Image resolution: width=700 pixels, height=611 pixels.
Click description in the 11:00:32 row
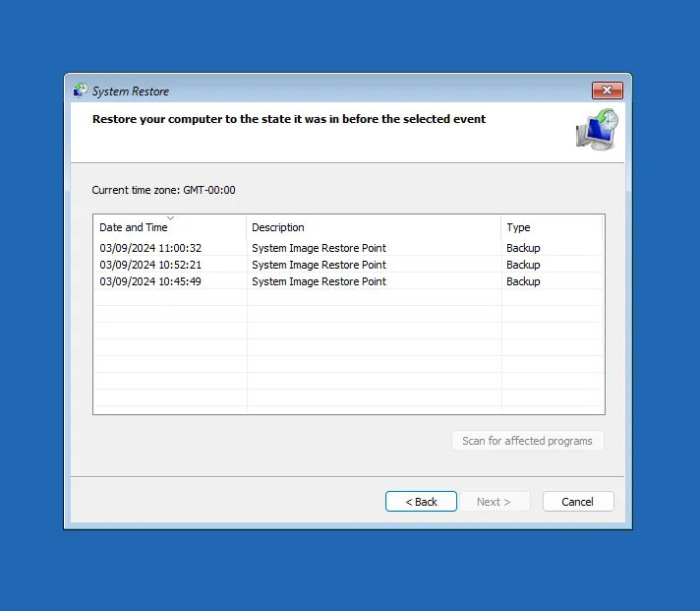(319, 248)
